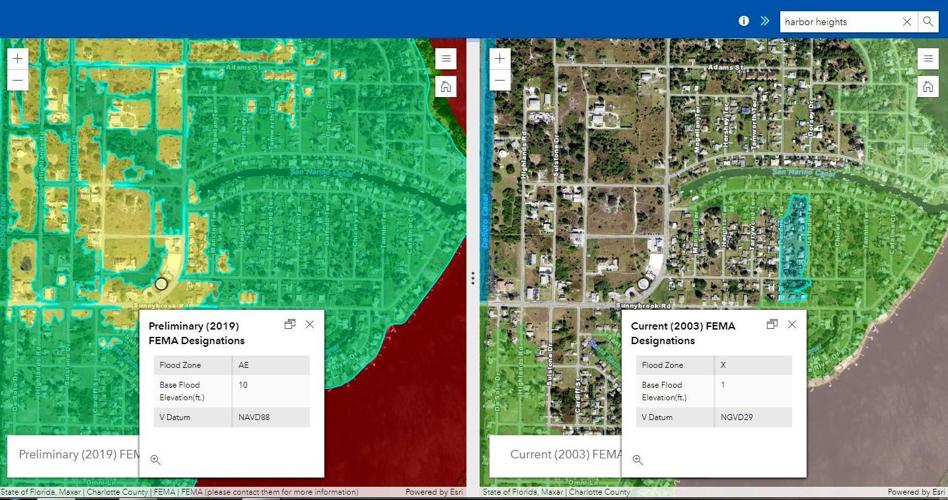Zoom to the feature in the Current popup

[x=637, y=460]
